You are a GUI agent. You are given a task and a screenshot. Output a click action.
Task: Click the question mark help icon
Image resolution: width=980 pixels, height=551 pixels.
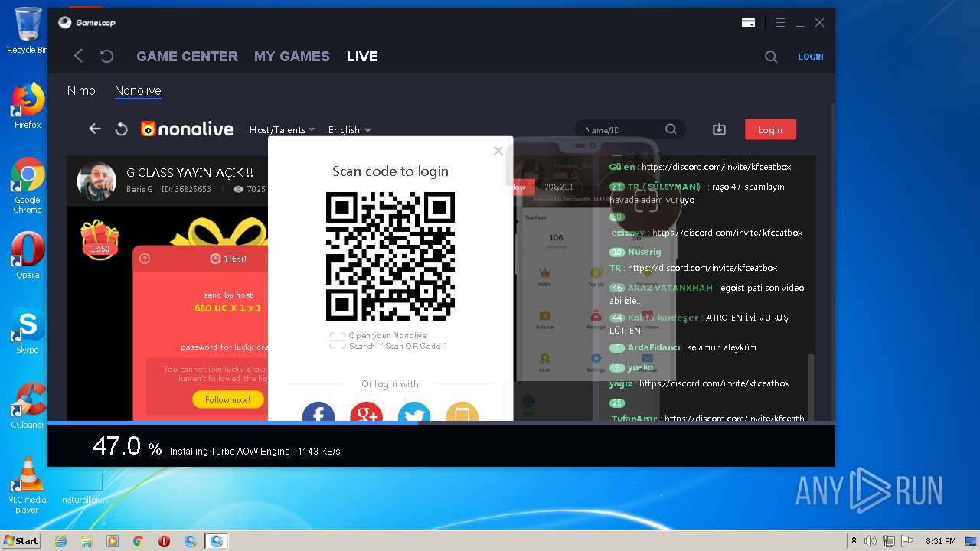point(145,259)
